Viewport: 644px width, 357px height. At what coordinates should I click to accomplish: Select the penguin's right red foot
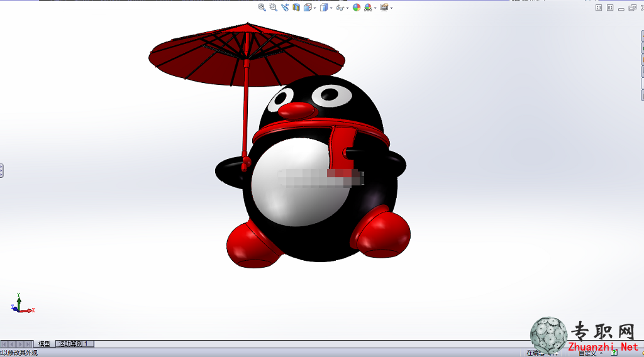(x=384, y=234)
